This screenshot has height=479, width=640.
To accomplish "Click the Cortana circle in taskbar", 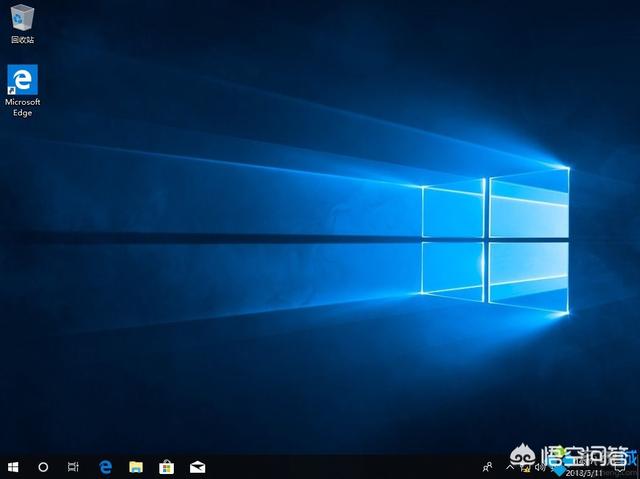I will tap(43, 467).
